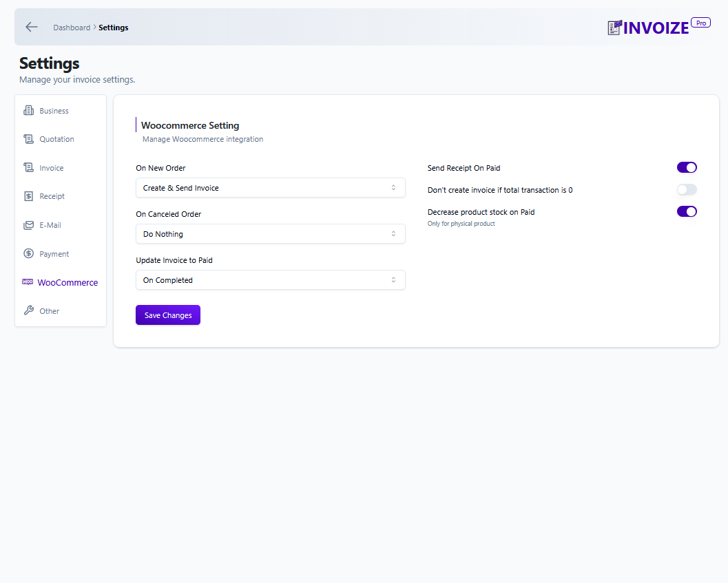The image size is (728, 583).
Task: Click the WooCommerce logo icon in sidebar
Action: (26, 282)
